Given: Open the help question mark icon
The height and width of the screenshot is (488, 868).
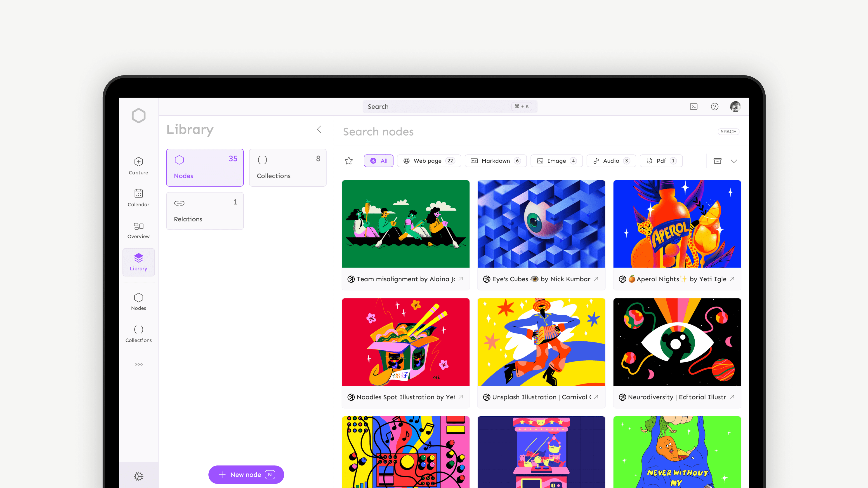Looking at the screenshot, I should click(x=714, y=107).
